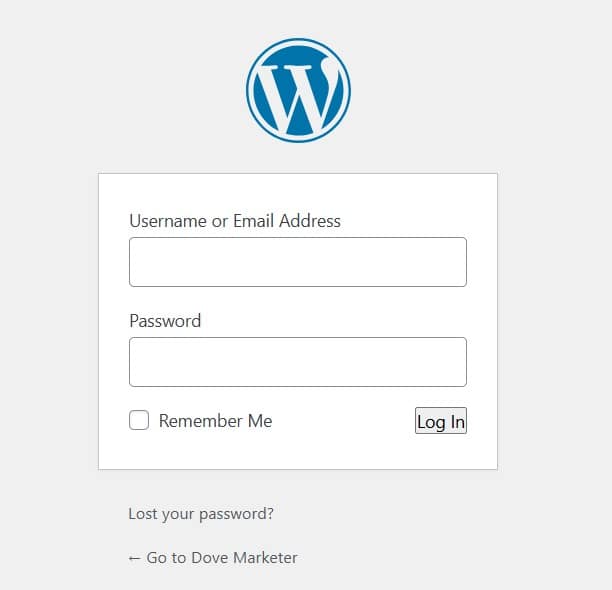This screenshot has height=590, width=612.
Task: Return to site via Dove Marketer link
Action: coord(213,558)
